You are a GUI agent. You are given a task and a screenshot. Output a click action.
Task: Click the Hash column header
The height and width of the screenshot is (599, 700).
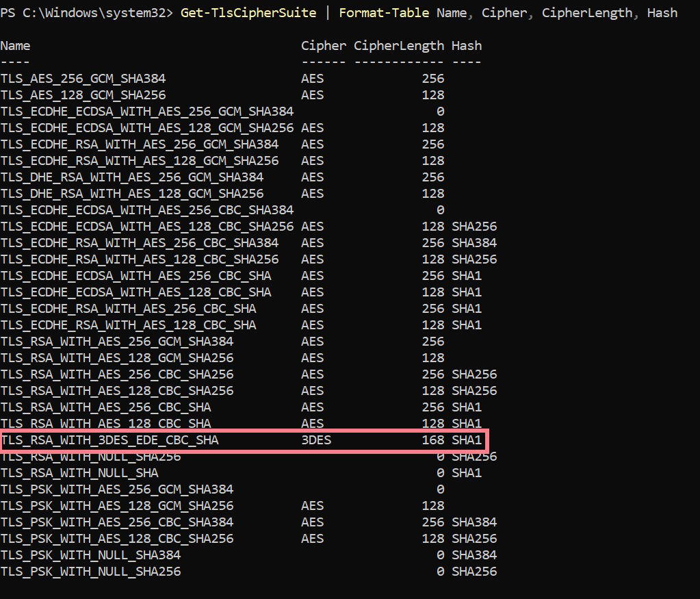click(467, 46)
